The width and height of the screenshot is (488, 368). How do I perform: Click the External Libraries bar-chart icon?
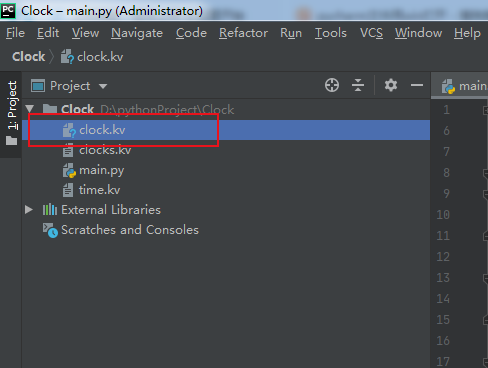tap(50, 210)
